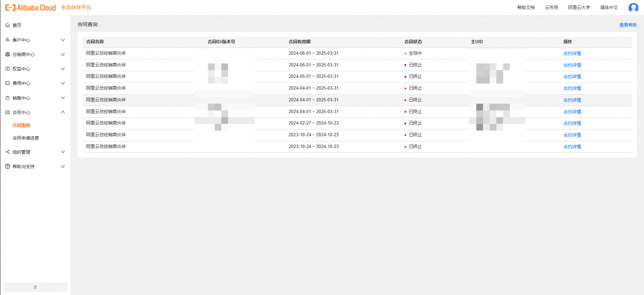Click the 合同有效期 column header
644x295 pixels.
pos(300,42)
